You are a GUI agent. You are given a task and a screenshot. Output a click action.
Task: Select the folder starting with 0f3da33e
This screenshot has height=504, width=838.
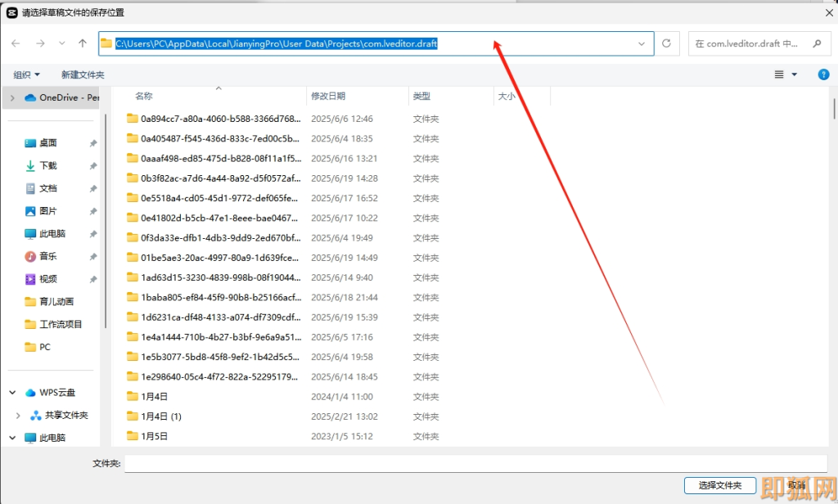pos(214,237)
